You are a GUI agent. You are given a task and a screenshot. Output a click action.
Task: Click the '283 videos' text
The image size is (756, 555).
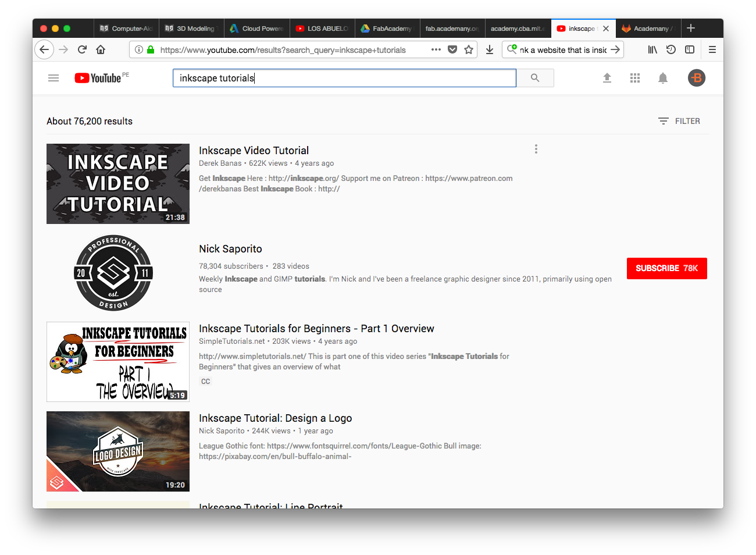[291, 266]
